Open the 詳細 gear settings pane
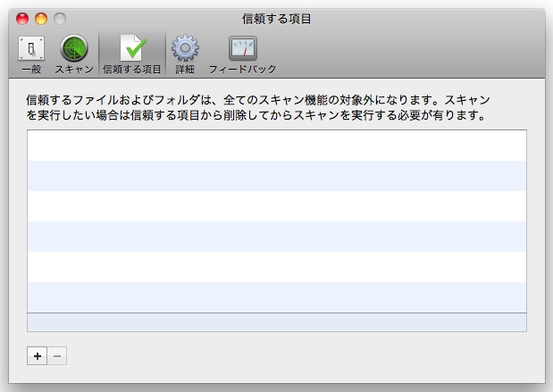Image resolution: width=553 pixels, height=392 pixels. [185, 54]
